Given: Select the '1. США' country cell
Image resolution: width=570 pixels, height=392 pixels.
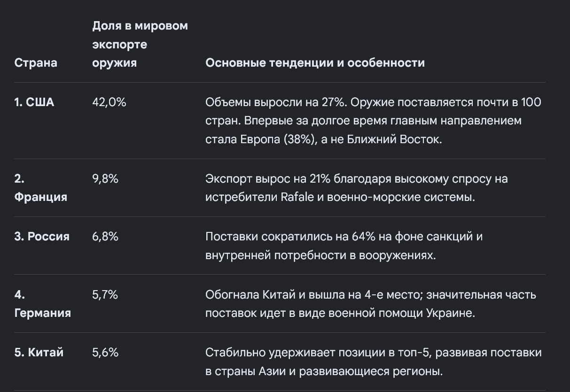Looking at the screenshot, I should [x=34, y=102].
